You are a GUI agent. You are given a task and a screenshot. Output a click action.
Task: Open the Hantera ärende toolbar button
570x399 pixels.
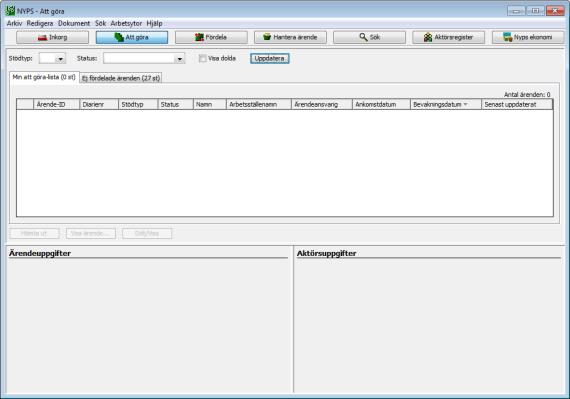pyautogui.click(x=290, y=37)
